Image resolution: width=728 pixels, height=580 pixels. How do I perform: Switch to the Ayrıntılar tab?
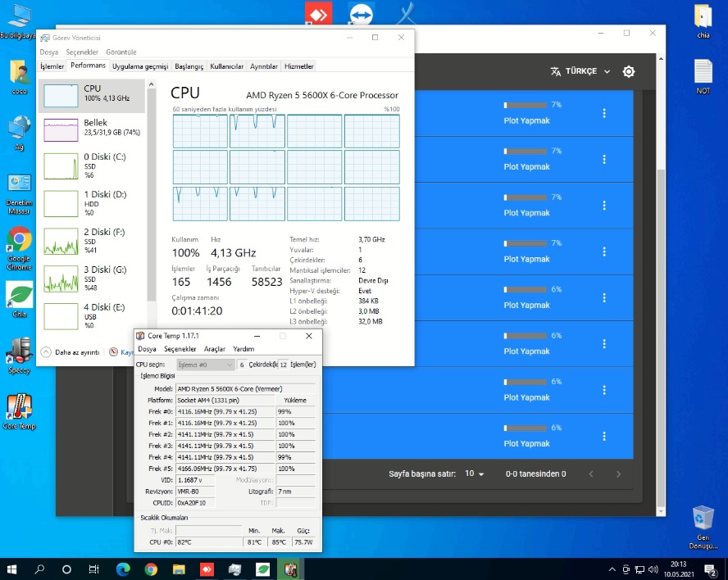[x=264, y=66]
